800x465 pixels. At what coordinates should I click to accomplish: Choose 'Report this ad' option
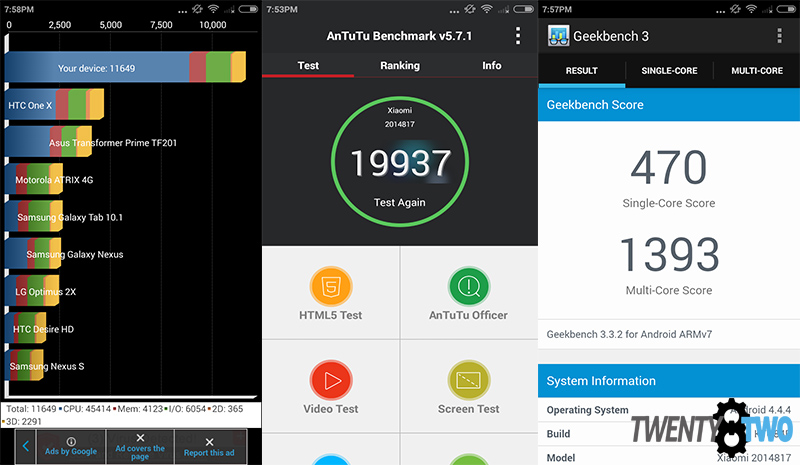(x=209, y=447)
